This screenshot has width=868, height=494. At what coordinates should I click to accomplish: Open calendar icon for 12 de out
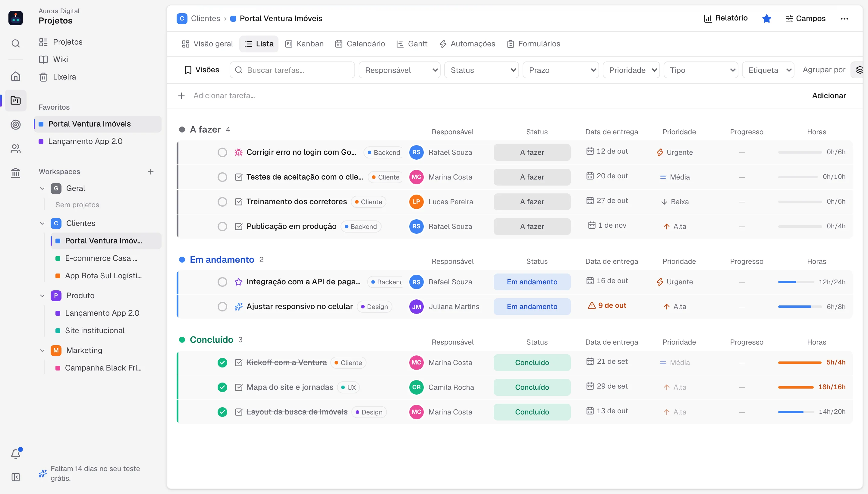(x=590, y=151)
